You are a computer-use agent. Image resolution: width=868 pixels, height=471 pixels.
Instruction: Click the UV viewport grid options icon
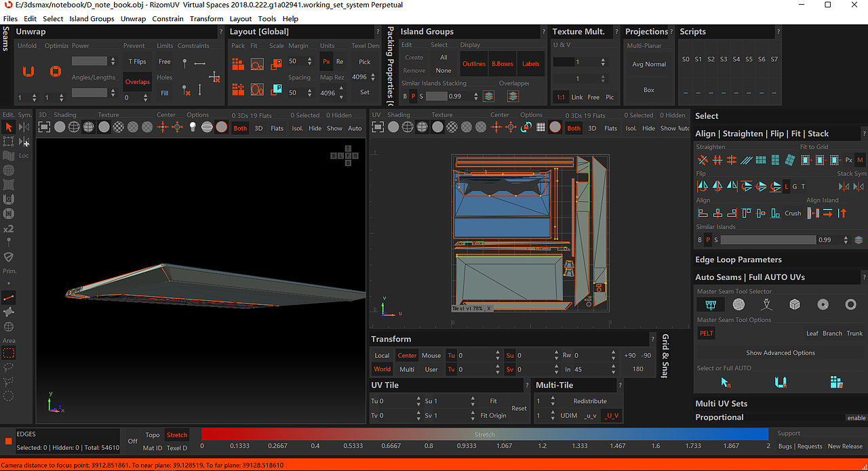click(540, 127)
